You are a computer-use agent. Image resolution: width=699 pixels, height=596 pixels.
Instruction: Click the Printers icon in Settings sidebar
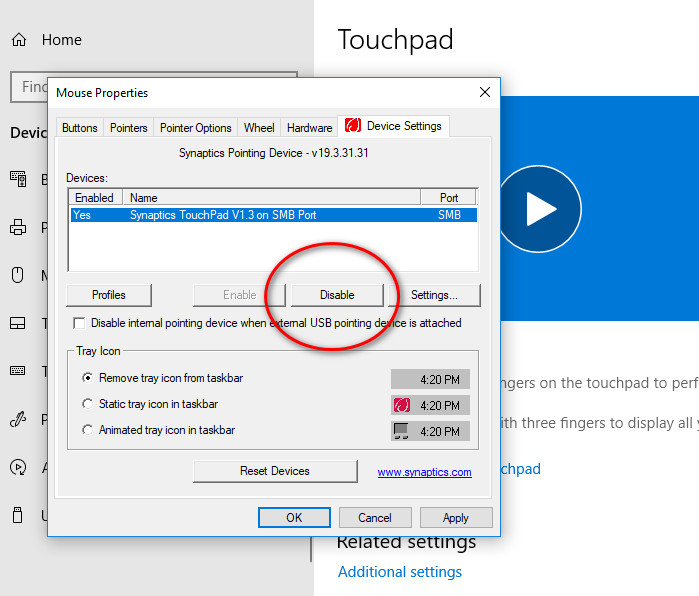pos(18,227)
